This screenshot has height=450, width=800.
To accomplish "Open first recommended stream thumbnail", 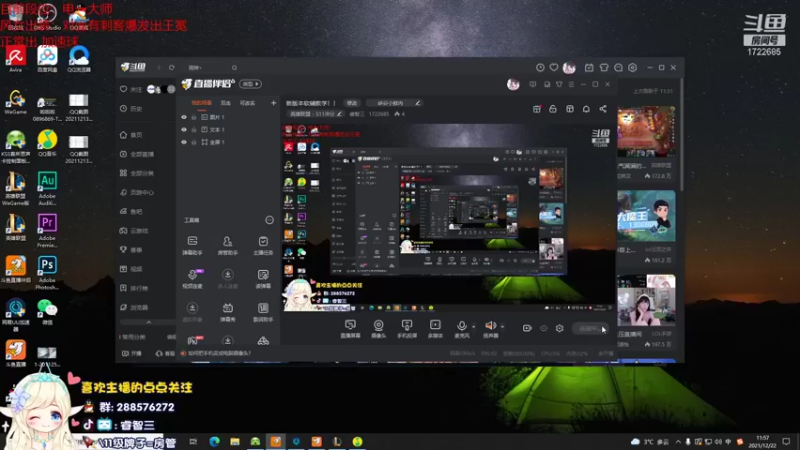I will click(x=646, y=131).
